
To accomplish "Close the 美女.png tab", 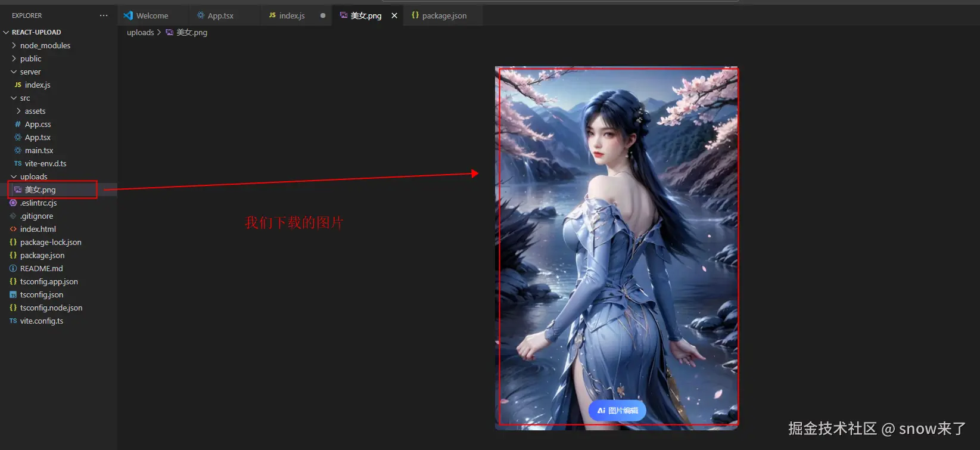I will point(394,15).
